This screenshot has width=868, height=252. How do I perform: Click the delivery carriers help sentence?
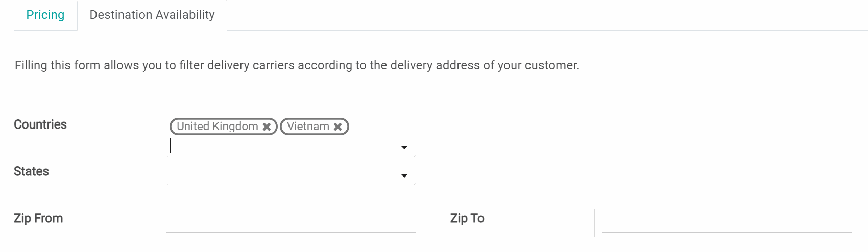click(x=297, y=65)
